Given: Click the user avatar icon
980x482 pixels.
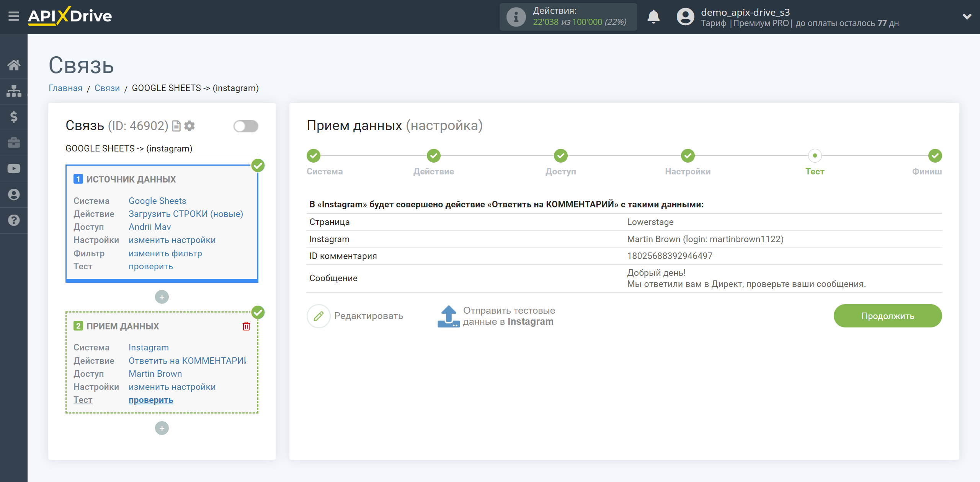Looking at the screenshot, I should tap(685, 17).
